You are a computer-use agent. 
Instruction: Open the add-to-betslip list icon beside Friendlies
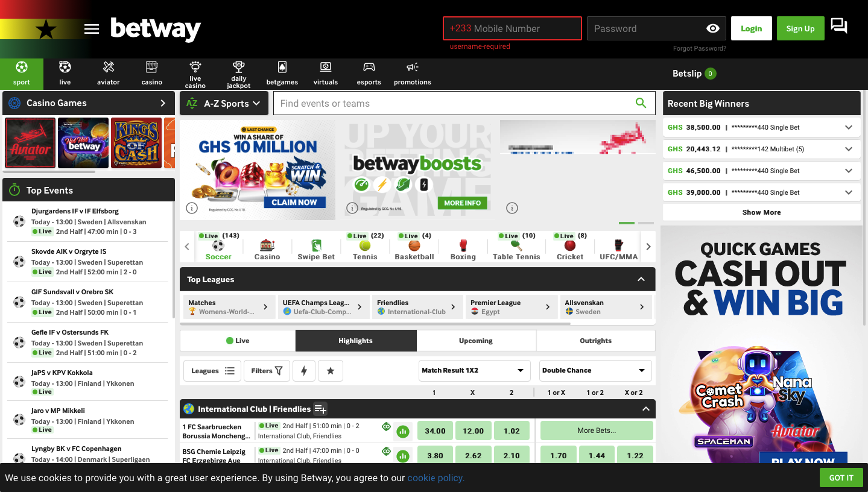[x=320, y=409]
